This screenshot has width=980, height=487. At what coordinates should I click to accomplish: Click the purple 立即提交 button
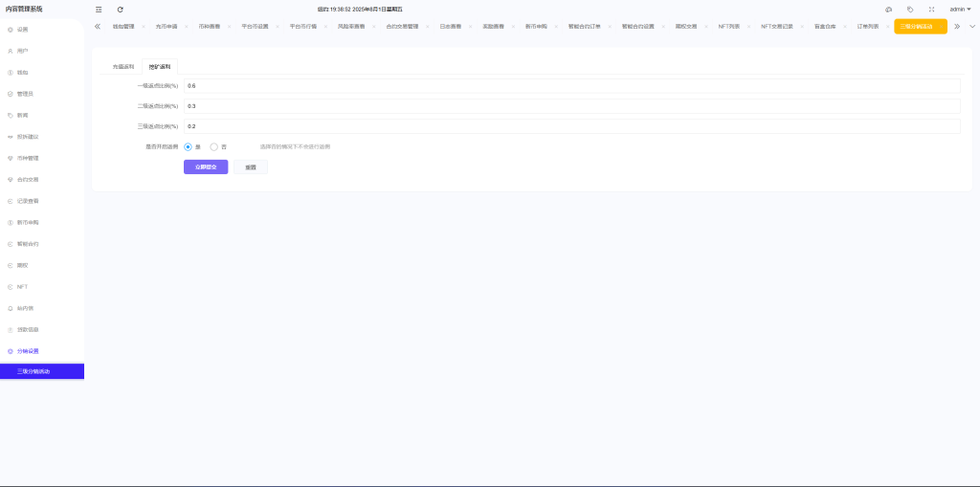click(206, 166)
